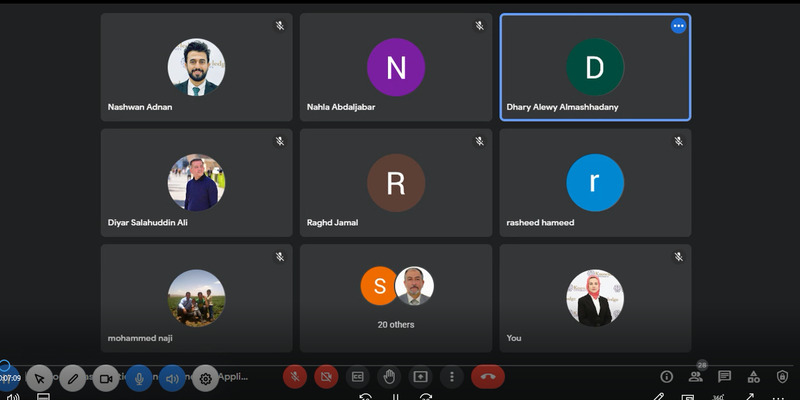Click the name 'Diyar Salahuddin Ali'

(147, 222)
